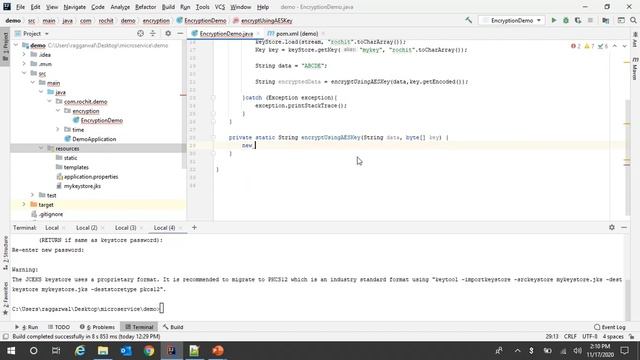Collapse all icon in Project panel
The image size is (640, 360).
coord(153,33)
